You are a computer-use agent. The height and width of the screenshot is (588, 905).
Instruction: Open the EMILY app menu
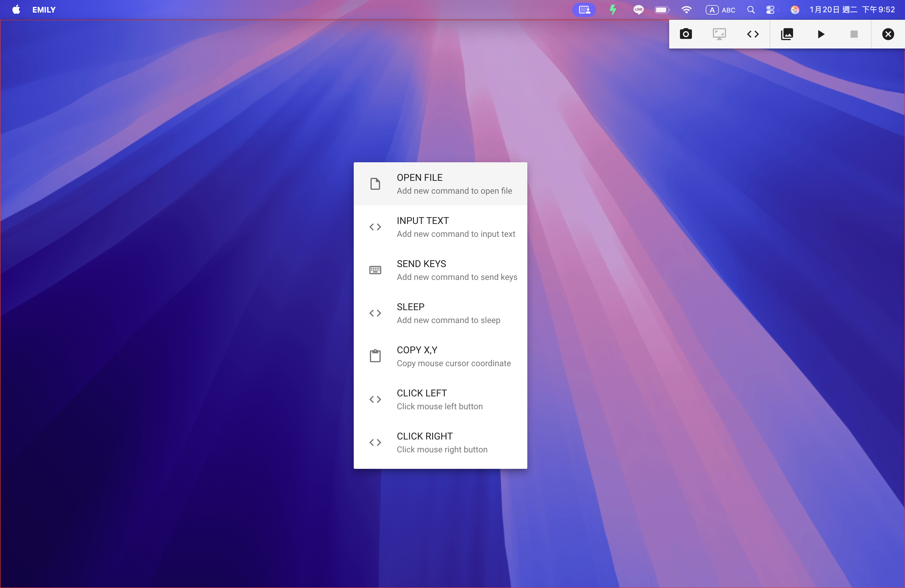44,10
